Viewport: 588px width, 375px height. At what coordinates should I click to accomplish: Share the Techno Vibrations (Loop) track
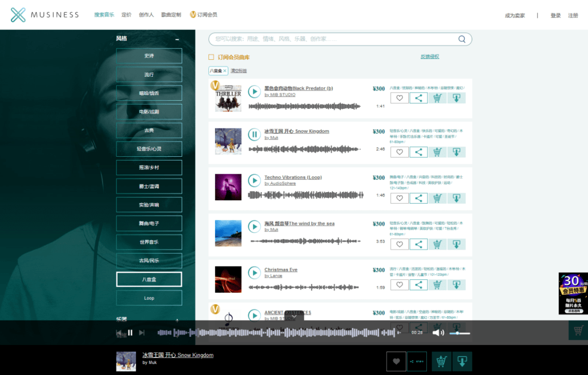coord(419,198)
